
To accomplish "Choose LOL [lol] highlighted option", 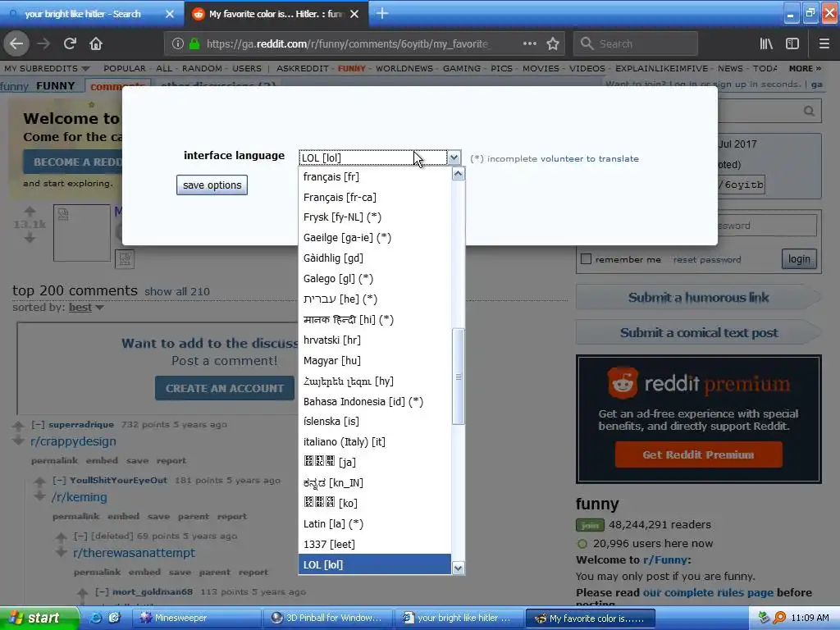I will point(374,564).
